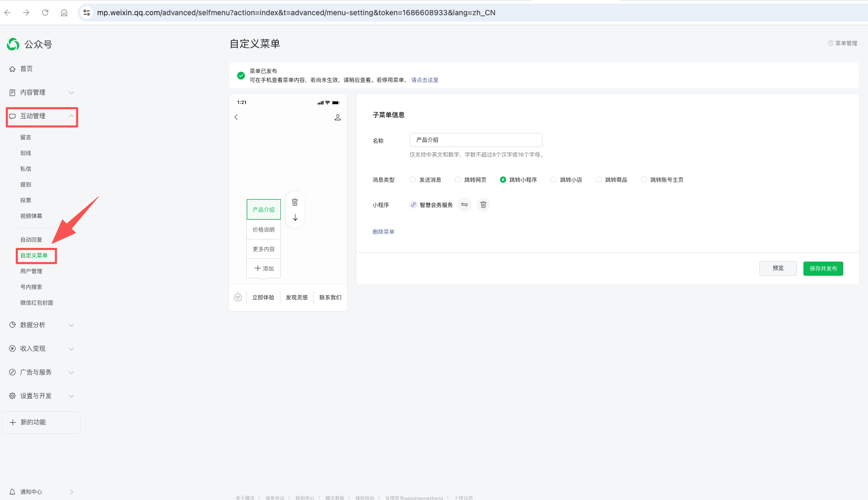Delete the linked mini program with trash icon
This screenshot has width=868, height=500.
[483, 205]
